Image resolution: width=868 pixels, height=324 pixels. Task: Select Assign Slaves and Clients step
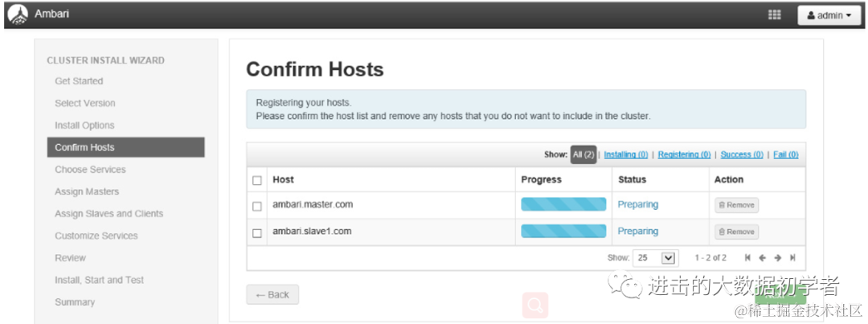click(x=108, y=214)
